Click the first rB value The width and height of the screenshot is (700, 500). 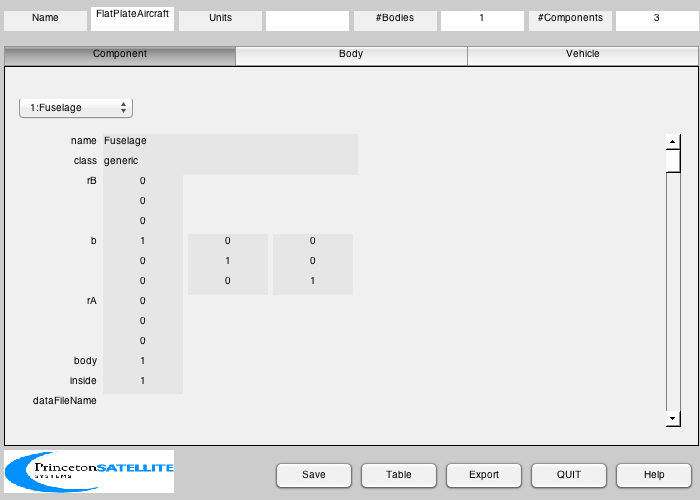point(143,181)
